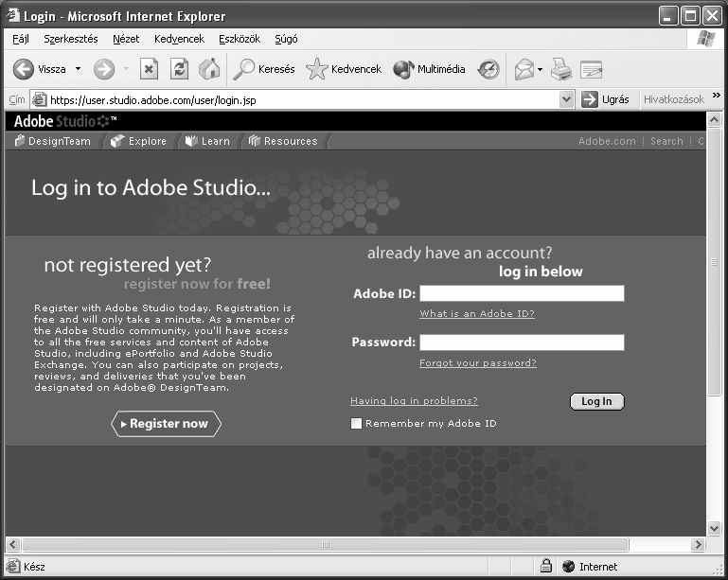The width and height of the screenshot is (728, 580).
Task: Switch to the Explore tab
Action: 138,141
